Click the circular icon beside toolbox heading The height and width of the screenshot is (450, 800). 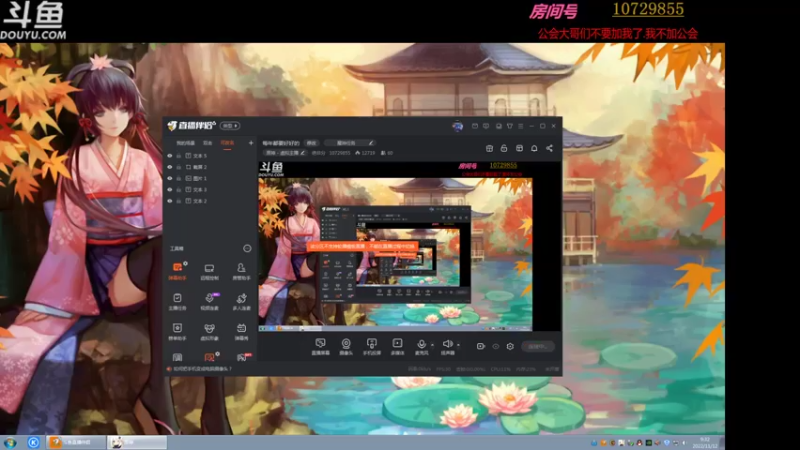[x=247, y=248]
